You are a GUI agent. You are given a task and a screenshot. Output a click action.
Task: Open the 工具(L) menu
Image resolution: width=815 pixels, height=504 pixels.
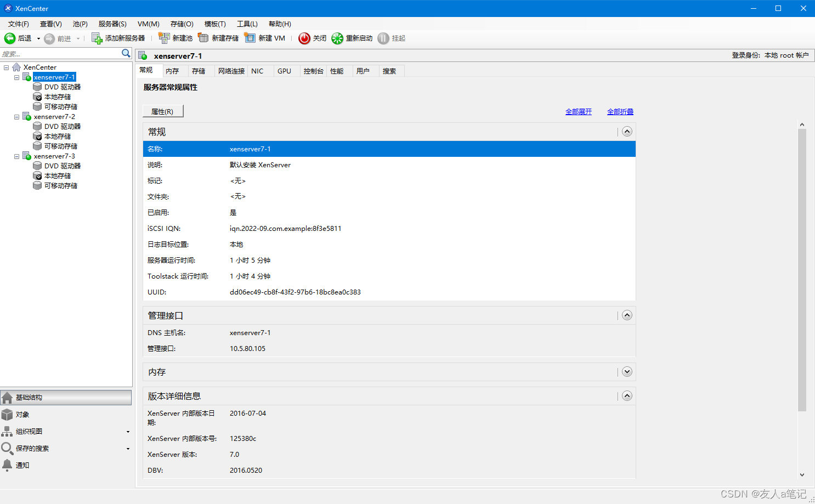[x=247, y=24]
